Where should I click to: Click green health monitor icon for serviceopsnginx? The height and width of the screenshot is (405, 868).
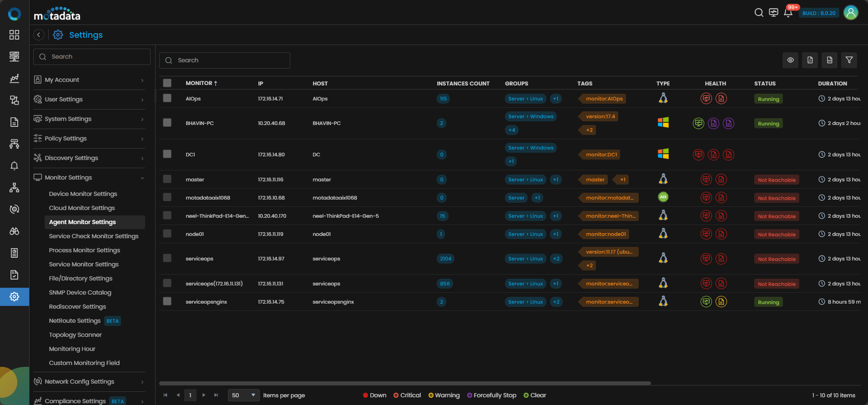(706, 302)
